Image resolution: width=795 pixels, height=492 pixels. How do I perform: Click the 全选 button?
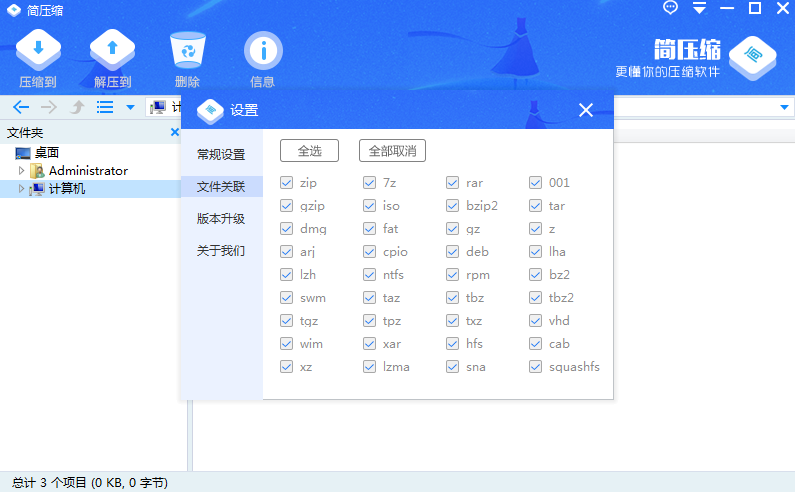309,151
